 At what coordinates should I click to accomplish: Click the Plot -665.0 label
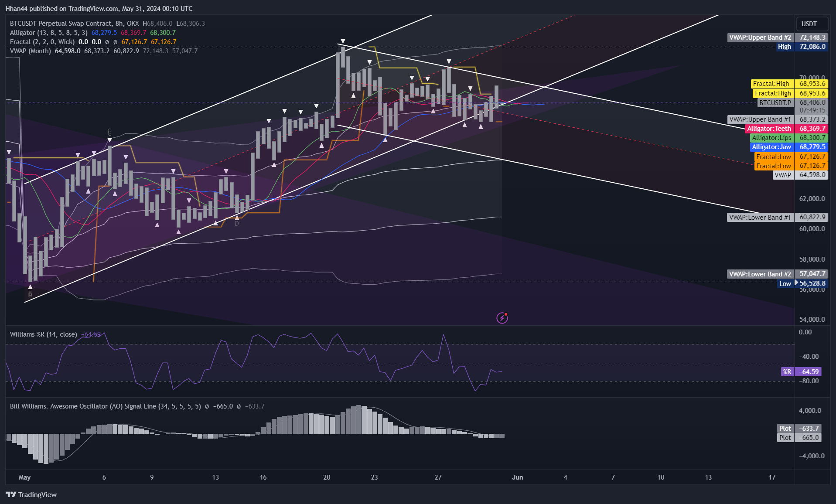(799, 438)
